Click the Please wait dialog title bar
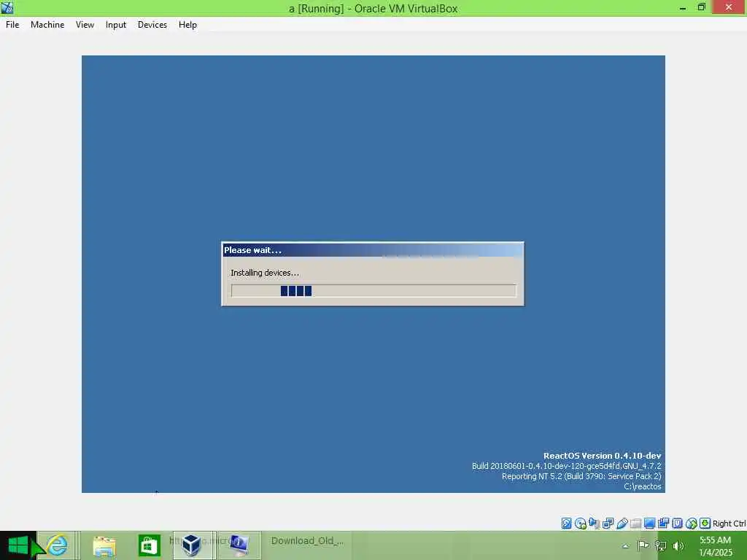This screenshot has height=560, width=747. coord(373,250)
